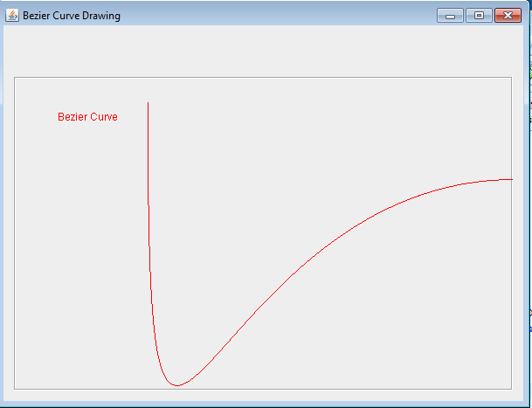Maximize the Bezier Curve Drawing window
532x408 pixels.
[479, 16]
